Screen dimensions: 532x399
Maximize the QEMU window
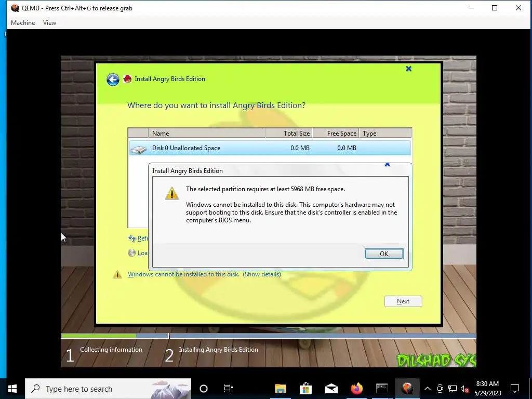[495, 8]
